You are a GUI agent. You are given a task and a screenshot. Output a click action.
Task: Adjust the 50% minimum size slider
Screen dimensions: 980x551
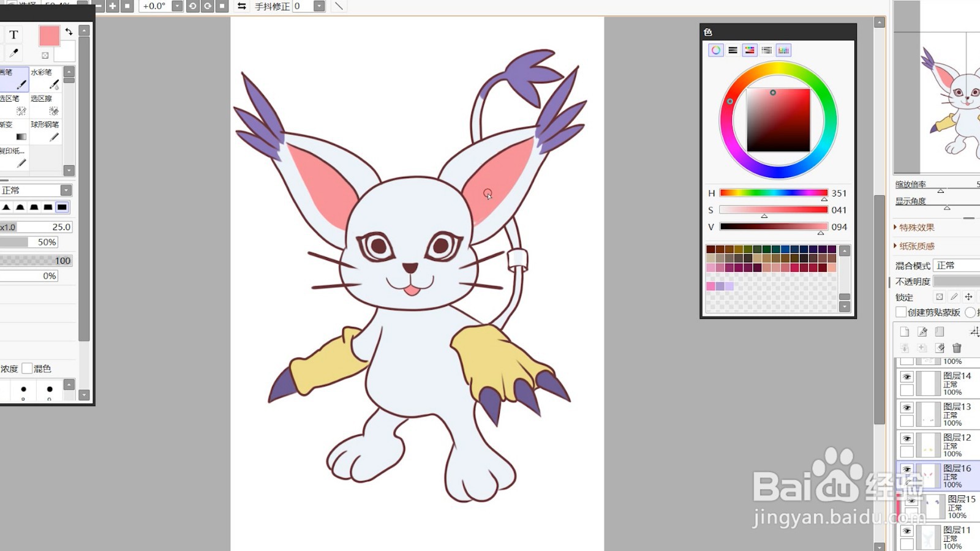(x=29, y=242)
